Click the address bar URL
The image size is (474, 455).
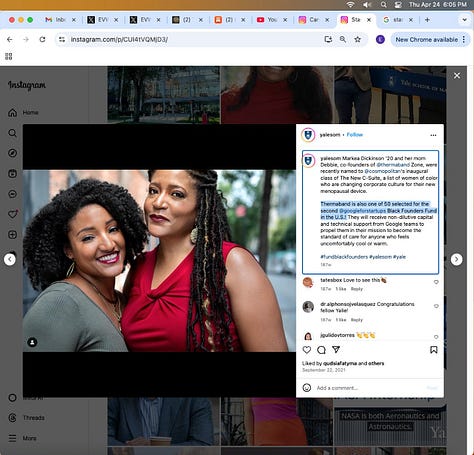119,39
